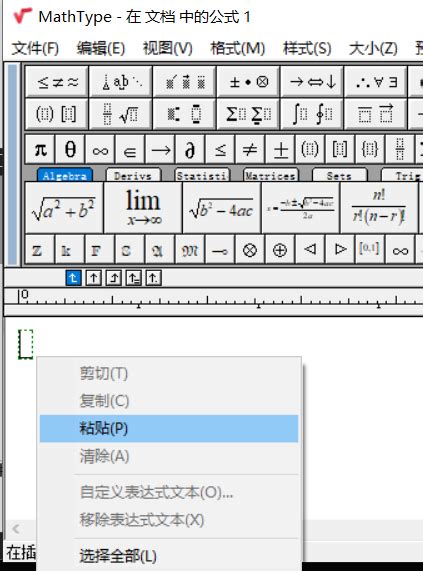Open the logical symbols palette (∴∀∃)
This screenshot has height=571, width=423.
pos(376,82)
